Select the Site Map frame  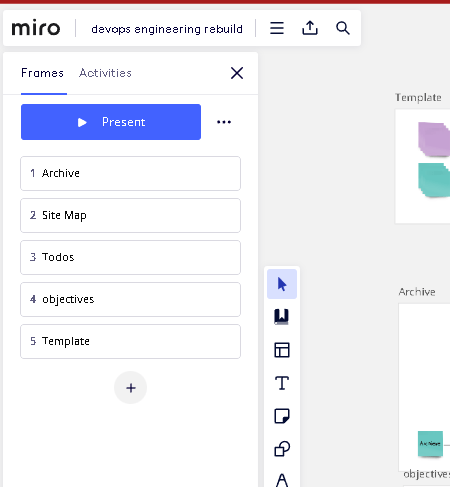pyautogui.click(x=130, y=215)
